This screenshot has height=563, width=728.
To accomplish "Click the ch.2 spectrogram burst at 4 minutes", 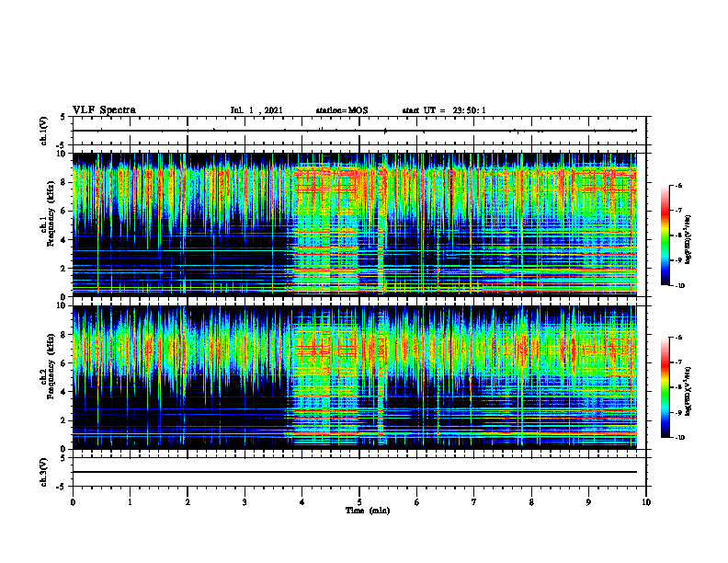I will [x=325, y=379].
